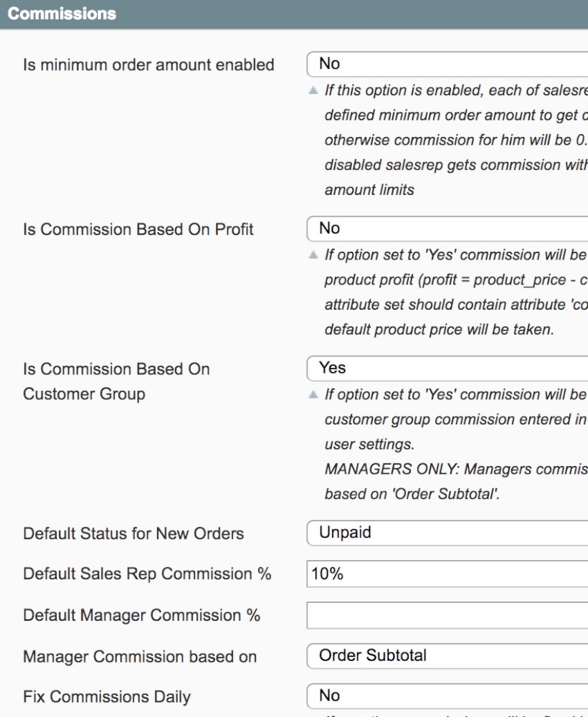
Task: Open the Manager Commission based on dropdown
Action: click(447, 655)
